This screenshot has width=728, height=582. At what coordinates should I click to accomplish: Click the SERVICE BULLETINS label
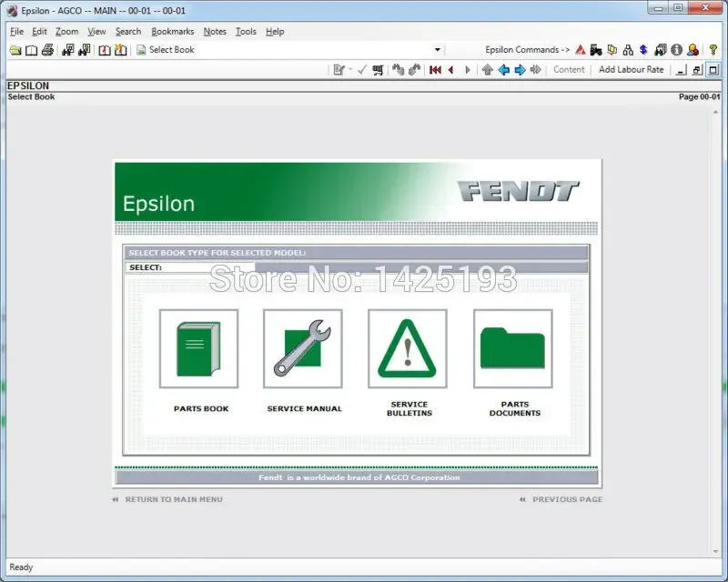(409, 409)
